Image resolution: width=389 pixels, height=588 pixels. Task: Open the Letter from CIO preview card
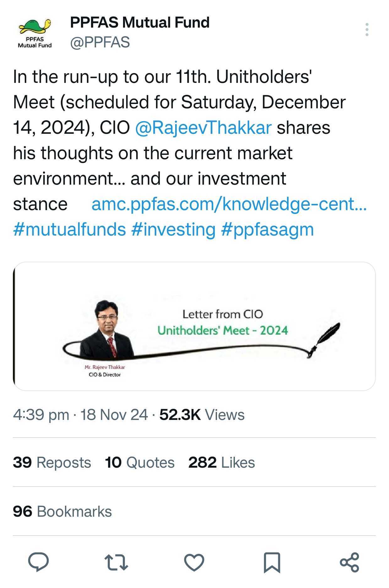click(x=194, y=326)
